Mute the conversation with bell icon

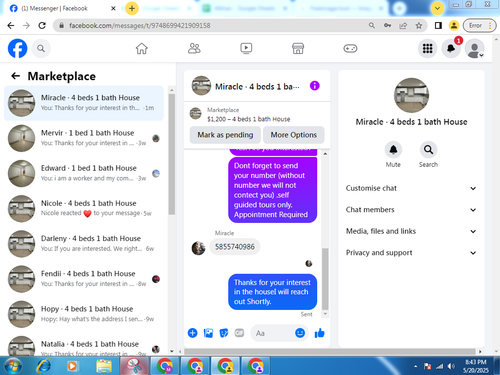(393, 150)
